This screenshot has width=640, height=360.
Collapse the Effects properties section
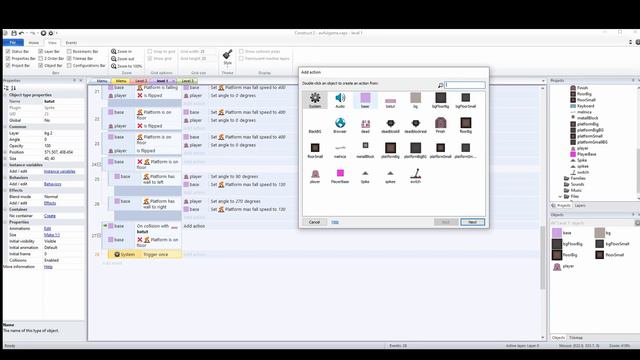tap(6, 190)
